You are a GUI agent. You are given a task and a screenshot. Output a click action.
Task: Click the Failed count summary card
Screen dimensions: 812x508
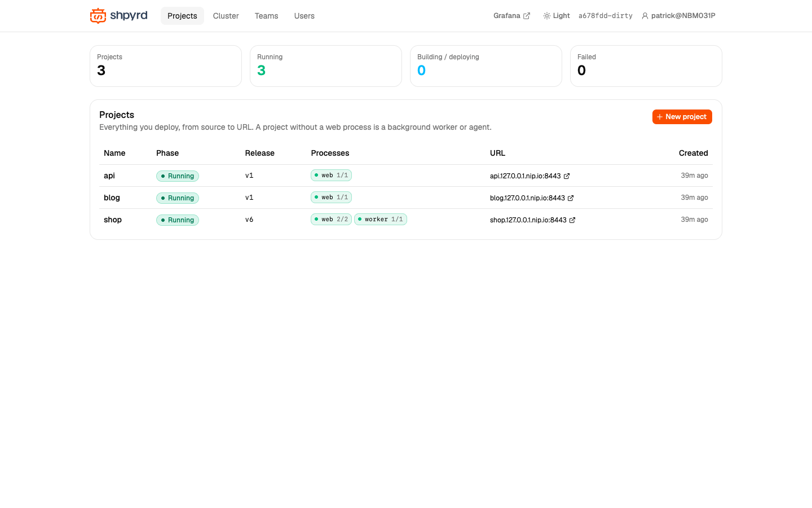click(x=646, y=66)
